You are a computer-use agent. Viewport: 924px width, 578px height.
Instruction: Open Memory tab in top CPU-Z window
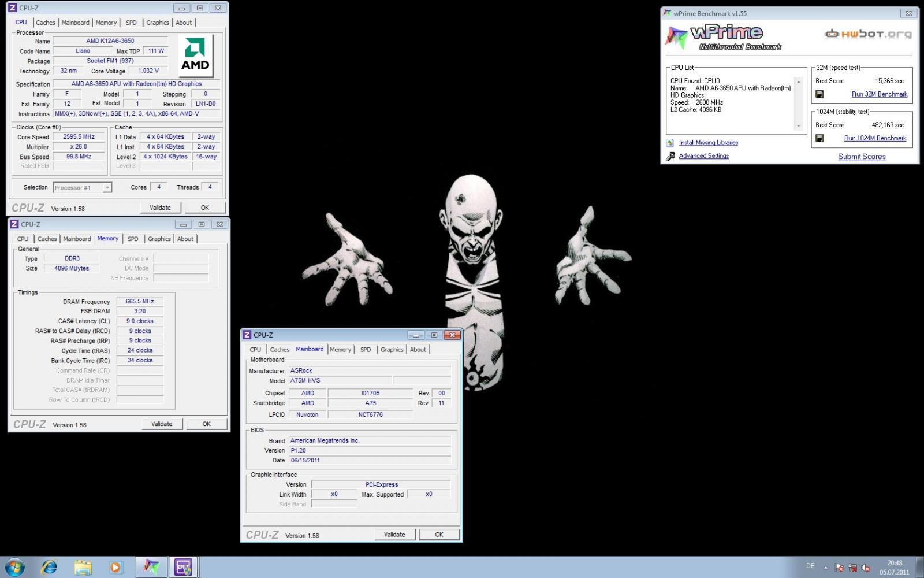point(106,23)
